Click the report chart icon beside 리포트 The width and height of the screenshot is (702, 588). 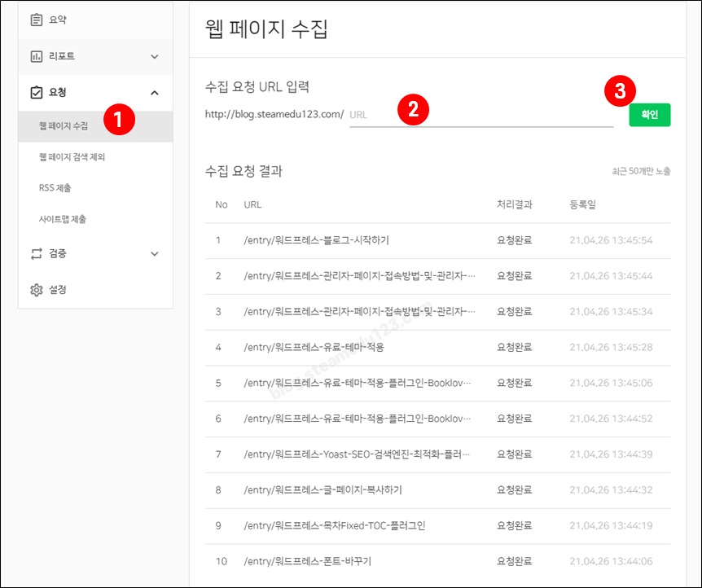pos(37,56)
